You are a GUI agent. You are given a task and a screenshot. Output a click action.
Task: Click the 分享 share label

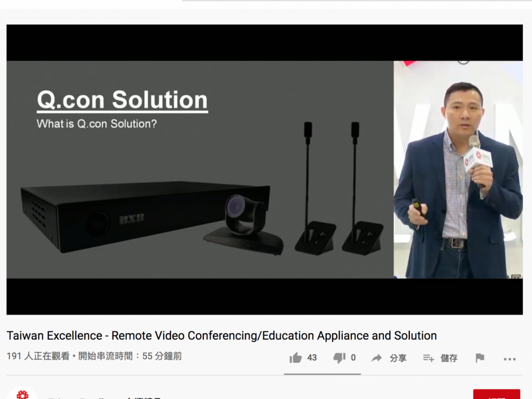pos(398,358)
